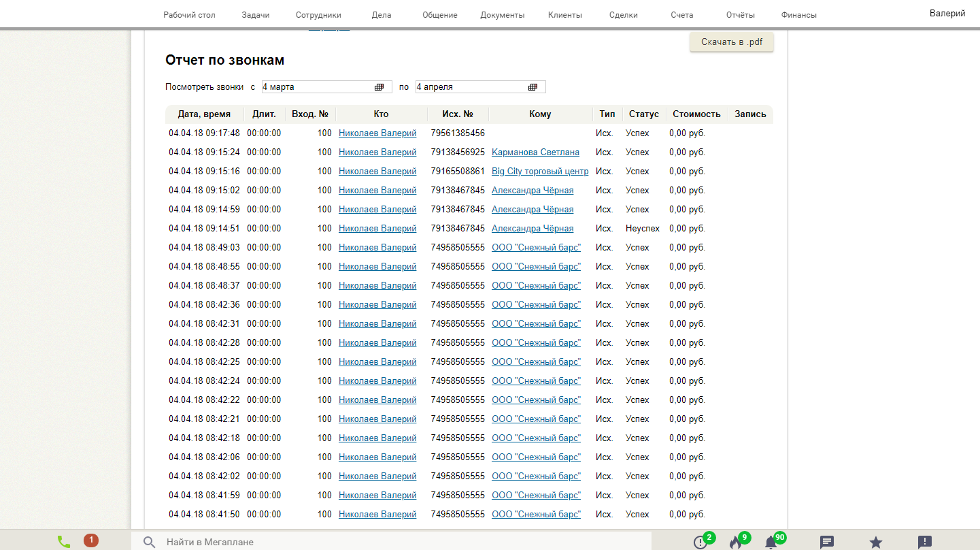Open the Дела menu
The width and height of the screenshot is (980, 550).
tap(382, 15)
